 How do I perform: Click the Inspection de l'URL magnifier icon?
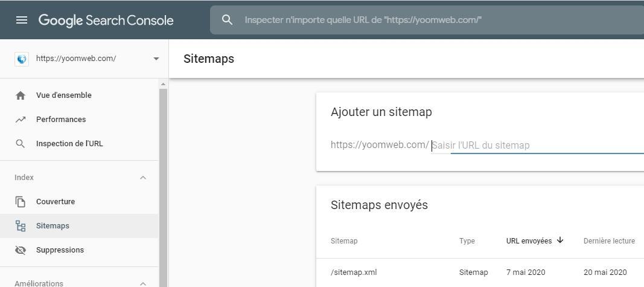point(21,144)
